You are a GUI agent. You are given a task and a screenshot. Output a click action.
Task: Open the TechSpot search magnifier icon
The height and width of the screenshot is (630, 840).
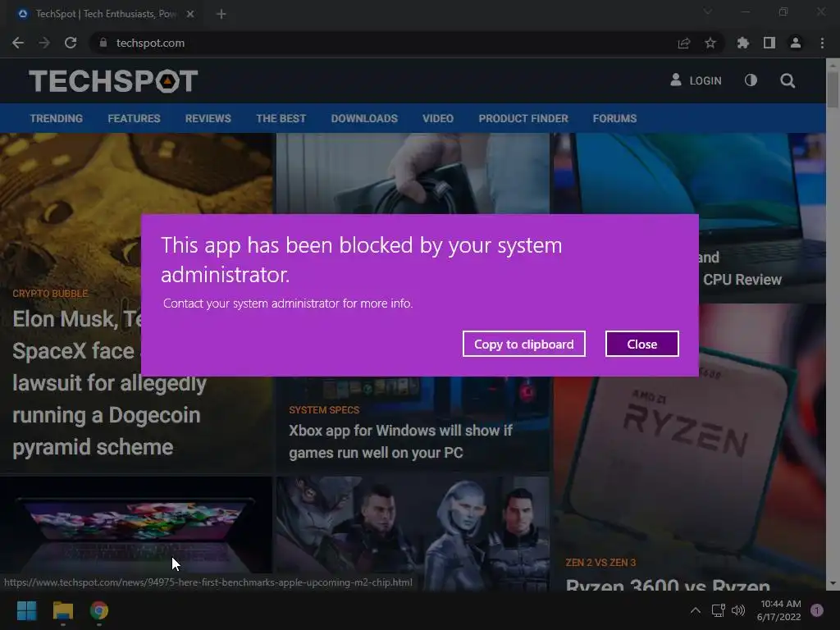pyautogui.click(x=787, y=81)
